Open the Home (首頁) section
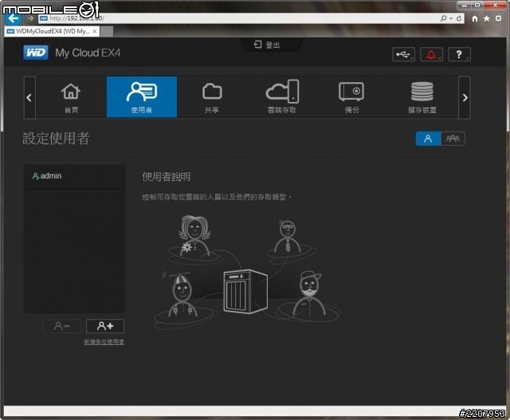510x420 pixels. [71, 97]
